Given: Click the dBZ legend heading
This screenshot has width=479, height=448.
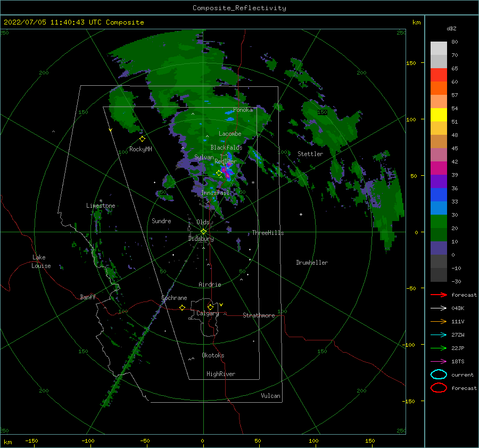Looking at the screenshot, I should (x=451, y=28).
